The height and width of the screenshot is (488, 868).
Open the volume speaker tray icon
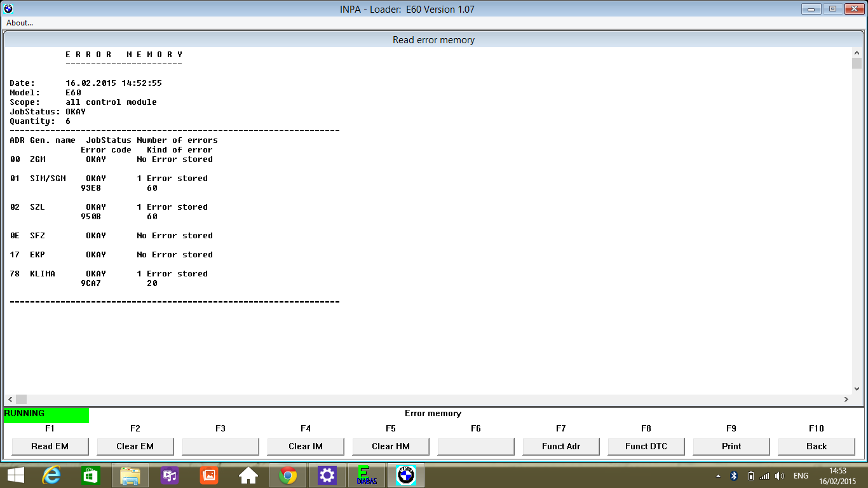pos(780,476)
